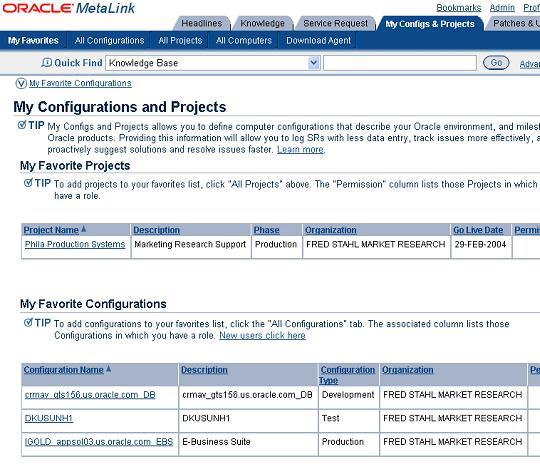Click the Learn more link

tap(300, 149)
